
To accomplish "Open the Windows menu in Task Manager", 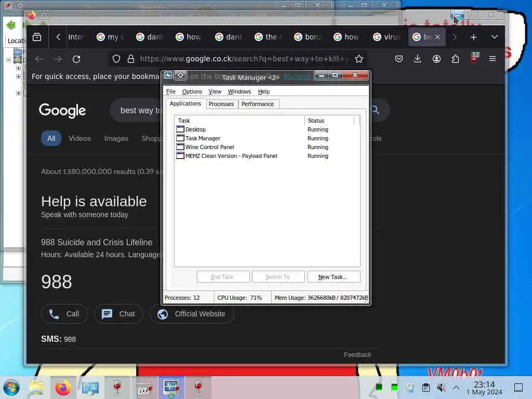I will pos(239,91).
